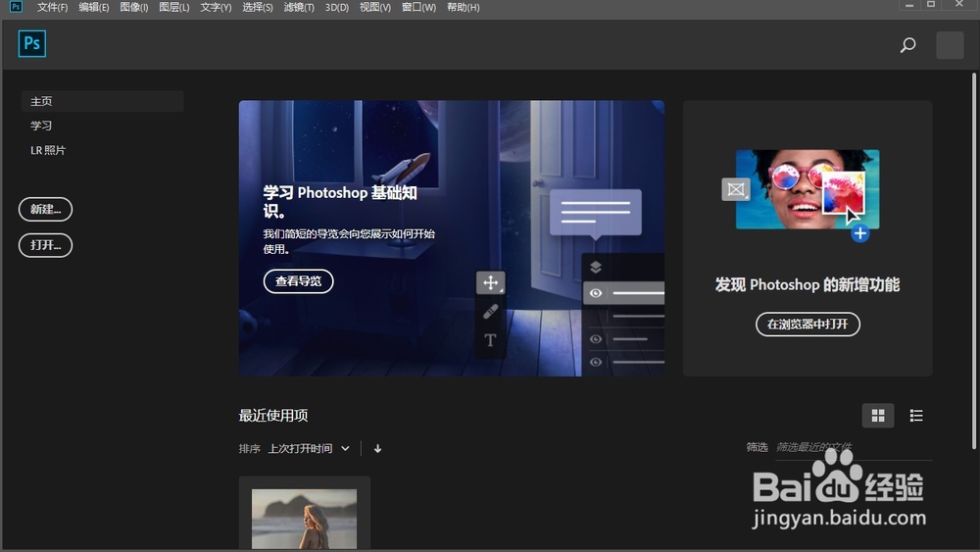This screenshot has height=552, width=980.
Task: Click the 查看导览 button
Action: click(298, 281)
